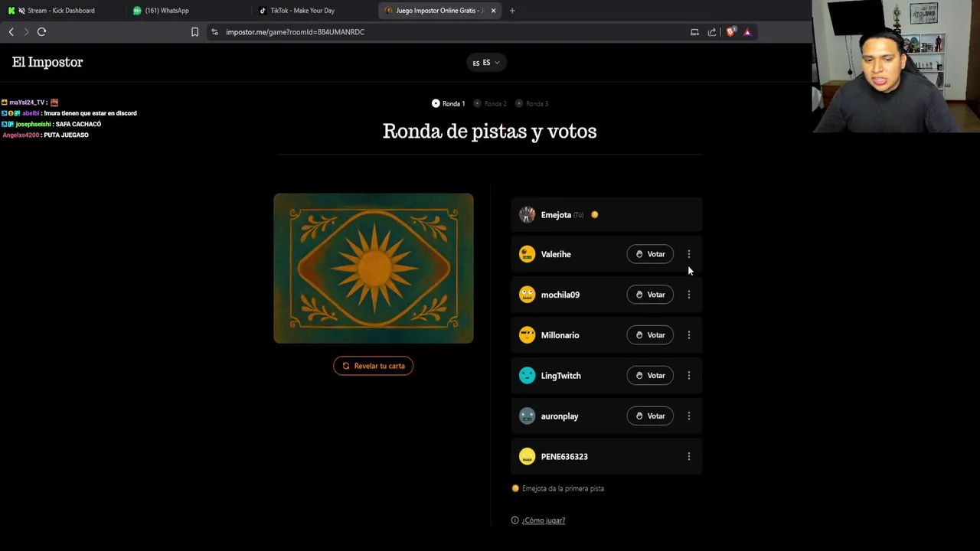Select the Ronda 2 step indicator
The width and height of the screenshot is (980, 551).
point(490,103)
